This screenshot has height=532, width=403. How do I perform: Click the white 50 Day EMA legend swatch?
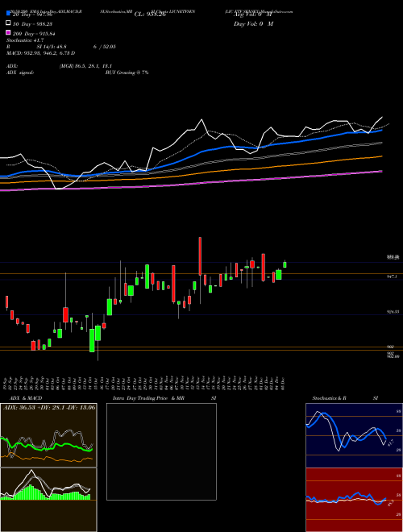(x=9, y=23)
